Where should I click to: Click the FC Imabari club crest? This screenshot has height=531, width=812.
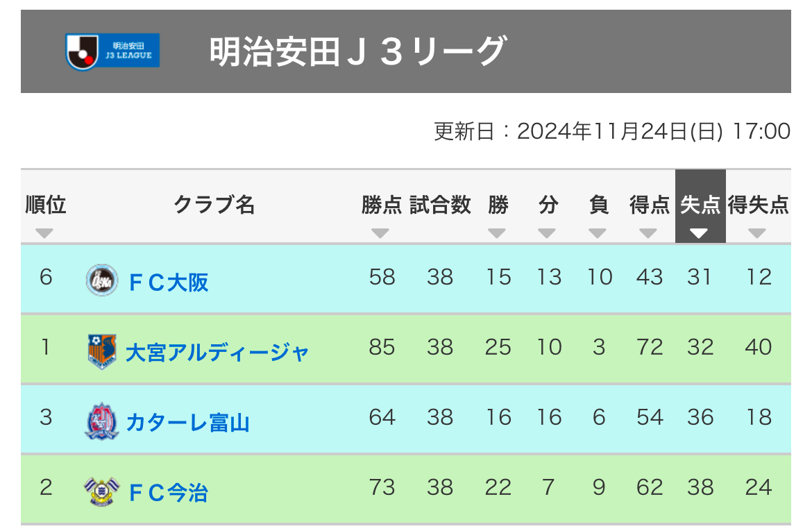(101, 491)
